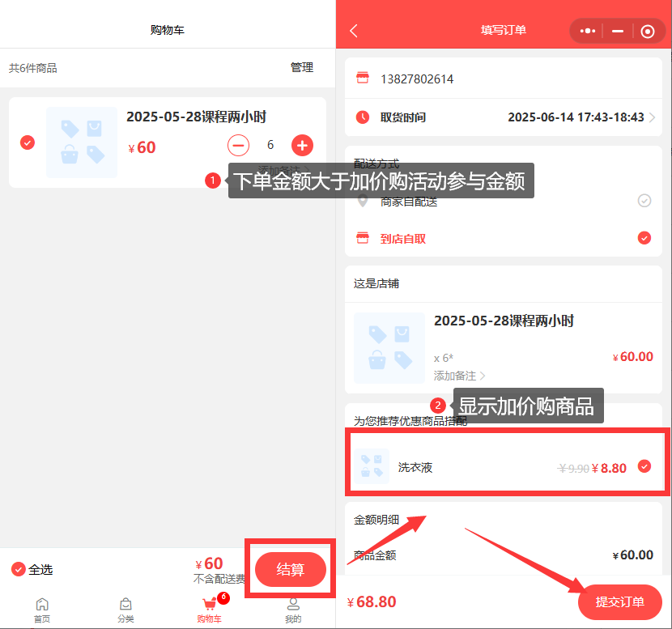Minimize the mini-program with dash icon
This screenshot has width=672, height=629.
coord(618,31)
